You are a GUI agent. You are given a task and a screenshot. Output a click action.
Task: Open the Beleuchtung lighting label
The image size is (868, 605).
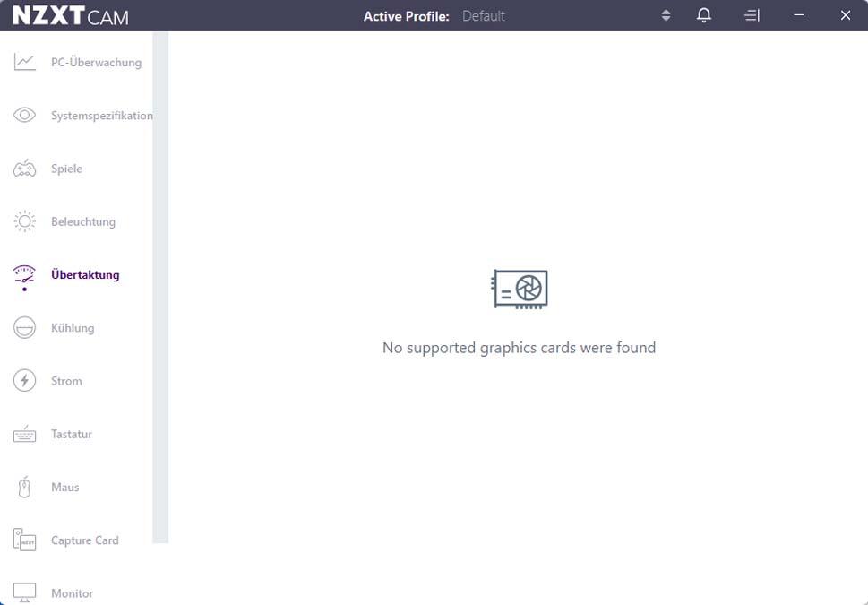83,221
